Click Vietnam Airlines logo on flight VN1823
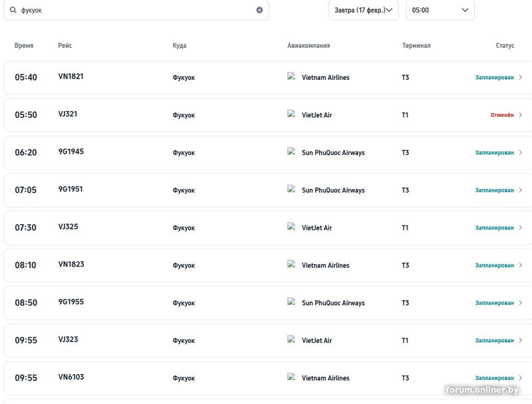 pos(291,264)
